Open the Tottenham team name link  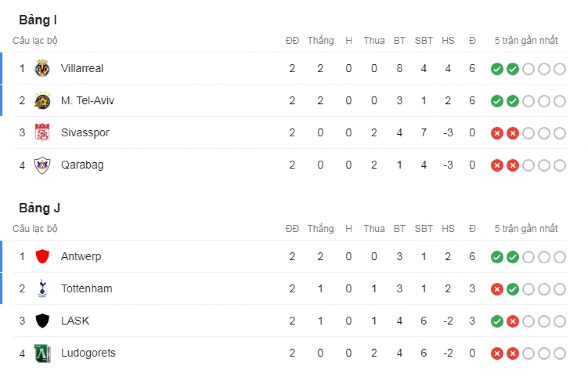click(x=87, y=289)
